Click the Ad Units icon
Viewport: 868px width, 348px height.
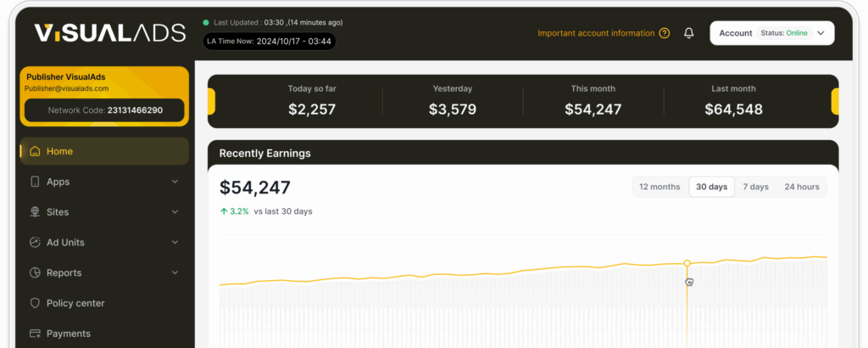(x=35, y=243)
